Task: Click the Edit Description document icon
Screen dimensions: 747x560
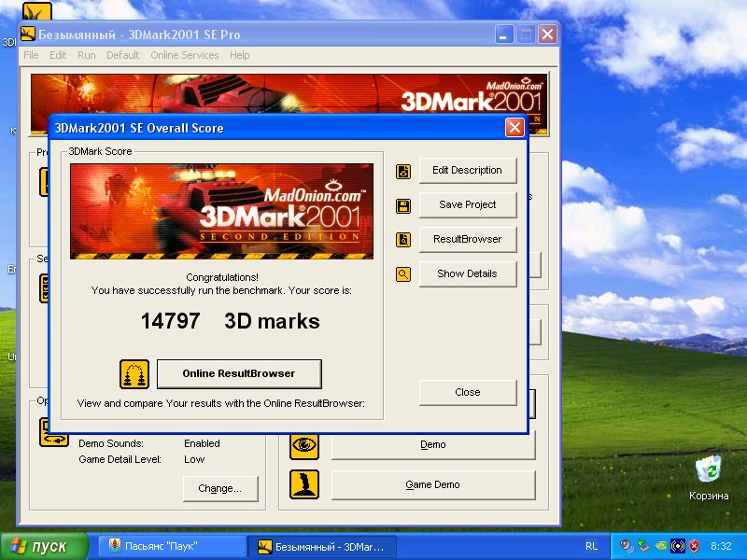Action: pos(403,172)
